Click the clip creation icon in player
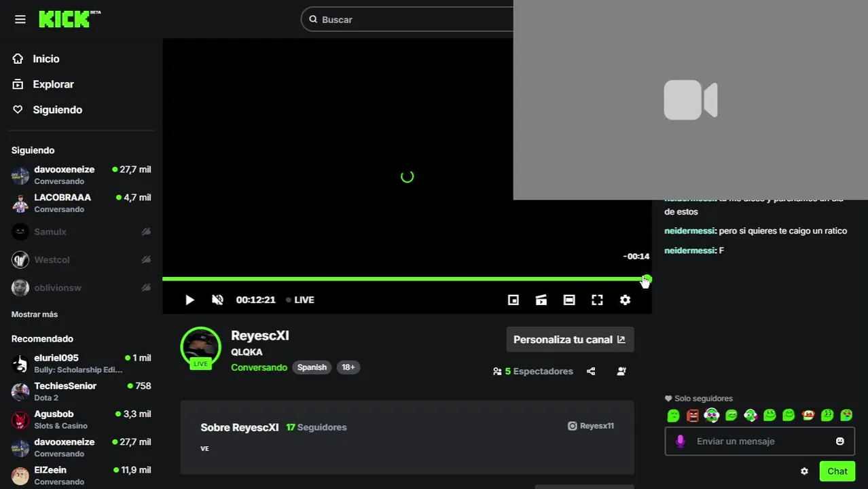868x489 pixels. (x=541, y=300)
